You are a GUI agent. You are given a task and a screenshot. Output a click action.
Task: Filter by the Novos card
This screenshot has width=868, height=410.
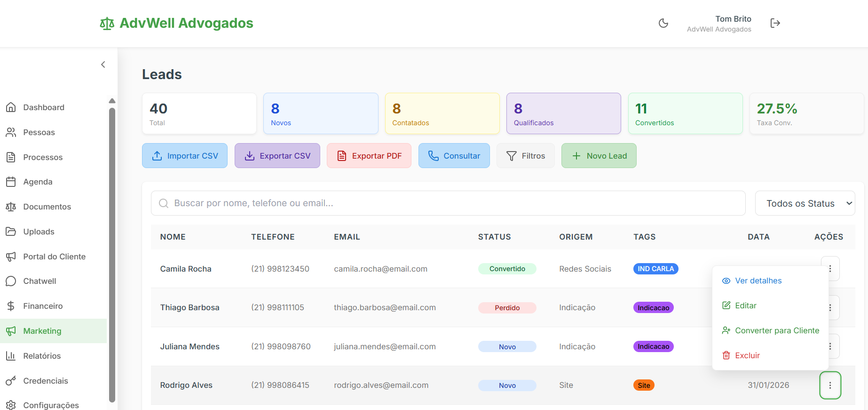click(321, 113)
